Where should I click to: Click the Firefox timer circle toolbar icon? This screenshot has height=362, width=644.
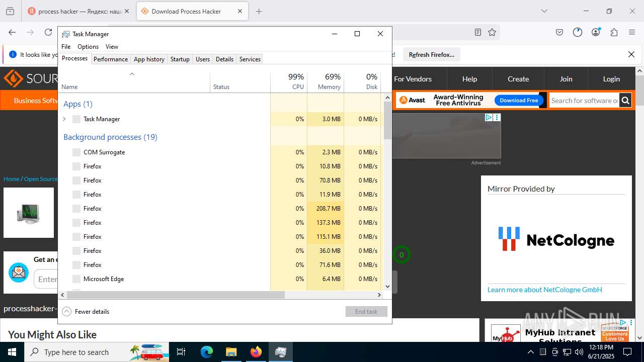[x=578, y=32]
